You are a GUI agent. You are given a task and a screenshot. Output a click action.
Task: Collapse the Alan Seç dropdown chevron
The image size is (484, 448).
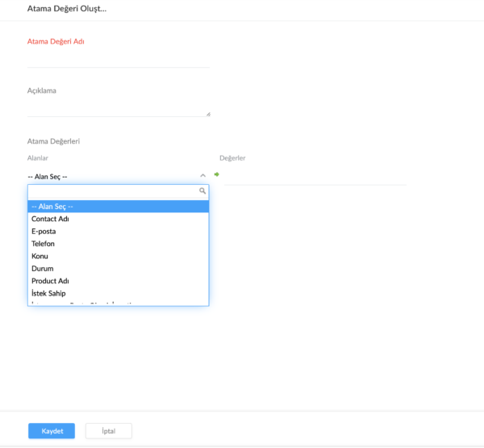click(x=202, y=175)
